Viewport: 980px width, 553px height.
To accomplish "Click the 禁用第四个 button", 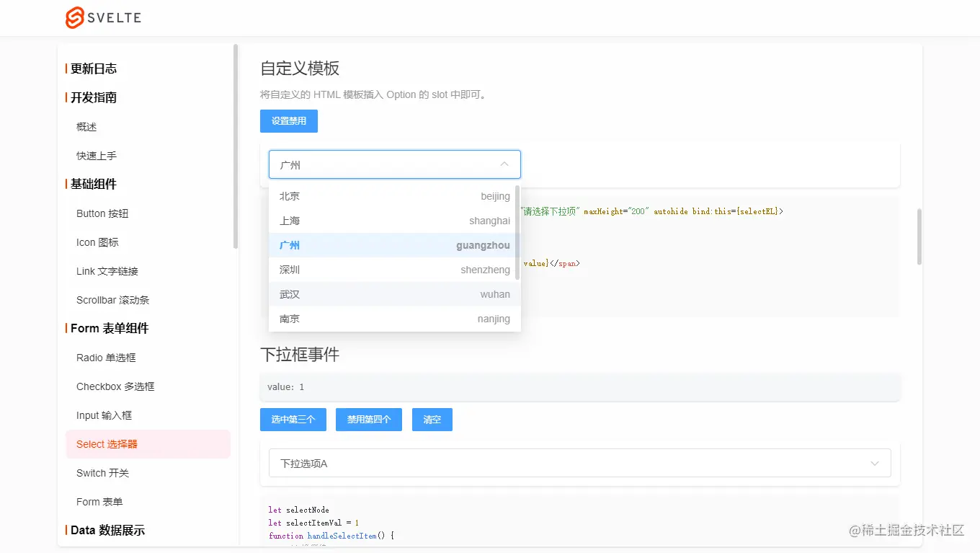I will pyautogui.click(x=369, y=420).
